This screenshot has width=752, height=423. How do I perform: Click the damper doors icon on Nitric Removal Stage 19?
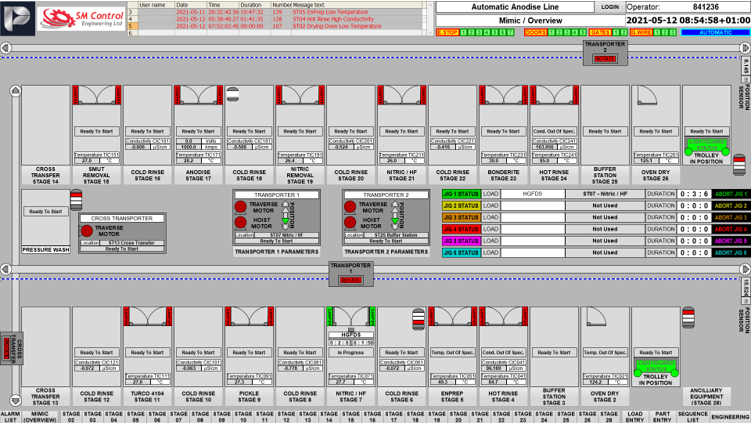click(x=300, y=95)
